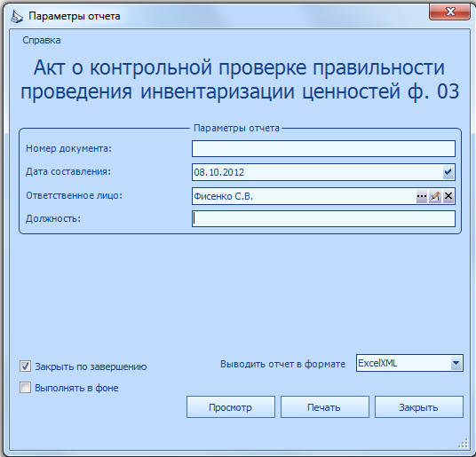Viewport: 476px width, 457px height.
Task: Click the Закрыть по завершению label
Action: [x=91, y=366]
